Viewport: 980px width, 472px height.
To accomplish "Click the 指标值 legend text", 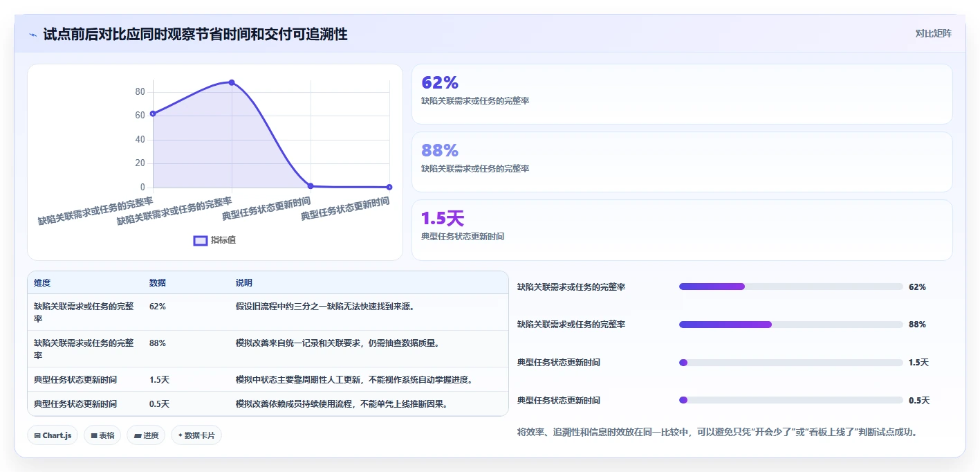I will pyautogui.click(x=223, y=240).
